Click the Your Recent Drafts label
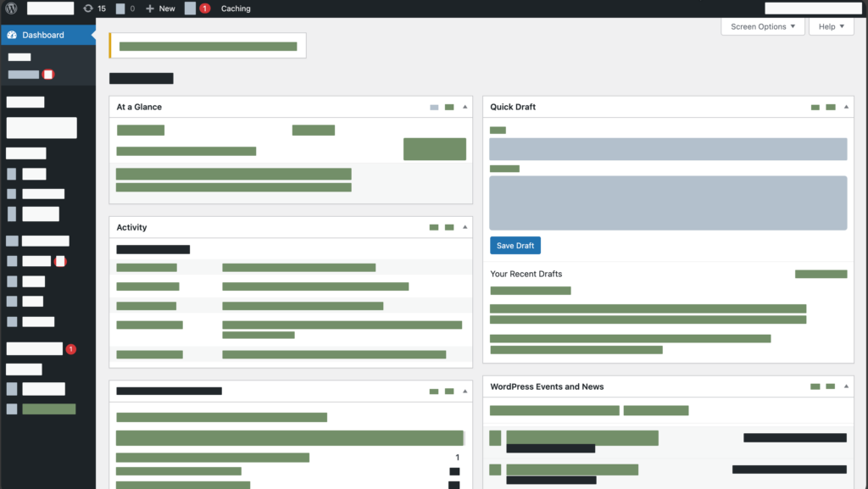Screen dimensions: 868x489 pyautogui.click(x=526, y=274)
